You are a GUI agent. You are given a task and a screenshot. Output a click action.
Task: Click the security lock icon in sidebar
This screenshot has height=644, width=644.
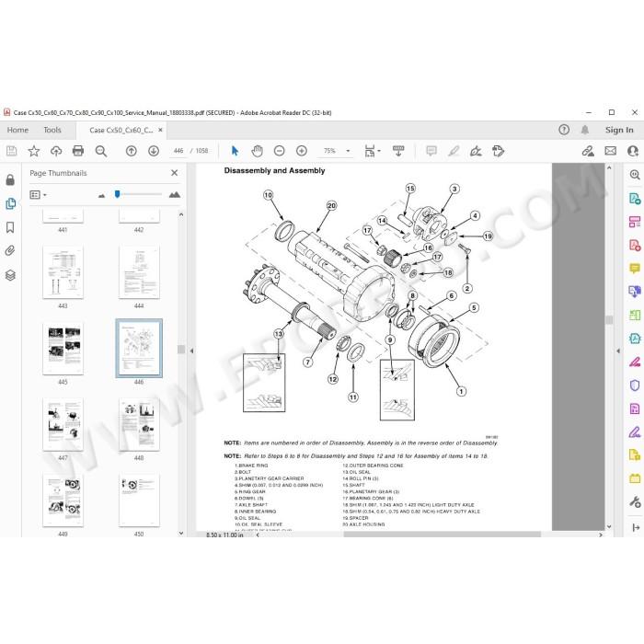coord(10,179)
